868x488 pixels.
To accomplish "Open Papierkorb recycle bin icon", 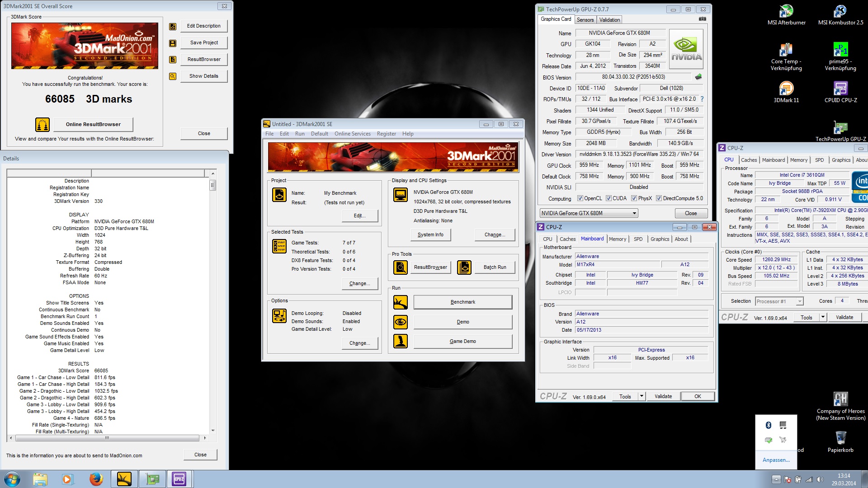I will (840, 441).
